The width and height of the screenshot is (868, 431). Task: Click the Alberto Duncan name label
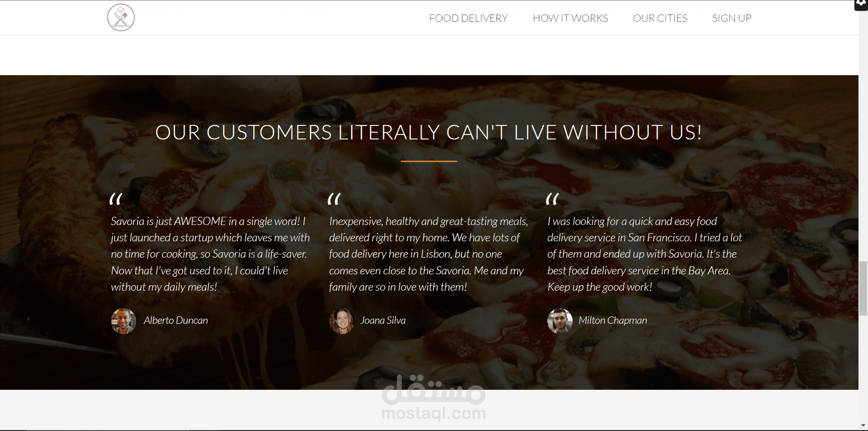pyautogui.click(x=176, y=321)
